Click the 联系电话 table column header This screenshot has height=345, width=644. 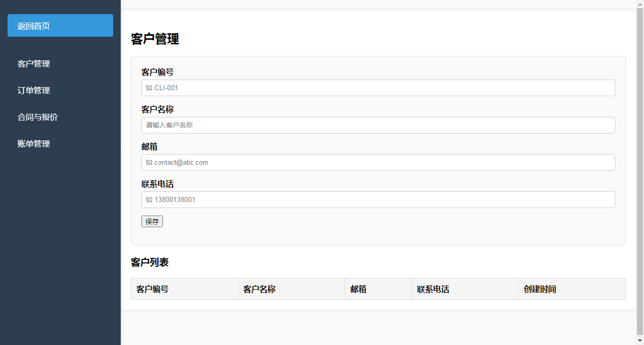point(465,289)
